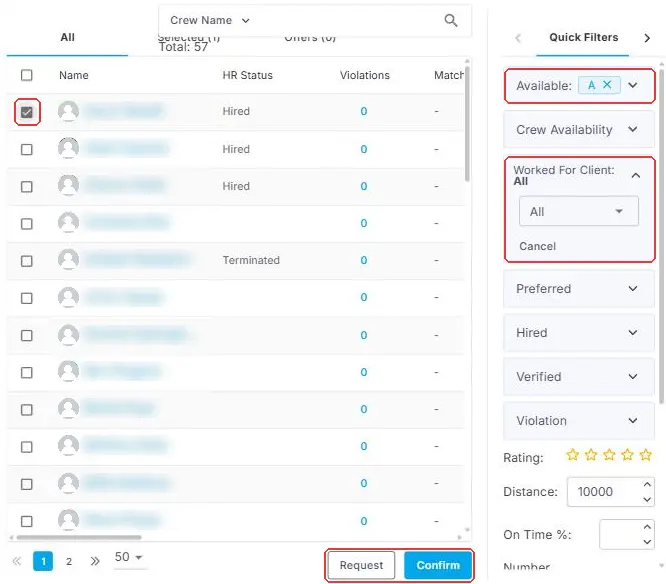The height and width of the screenshot is (584, 666).
Task: Go to the last page double-arrow
Action: point(95,561)
